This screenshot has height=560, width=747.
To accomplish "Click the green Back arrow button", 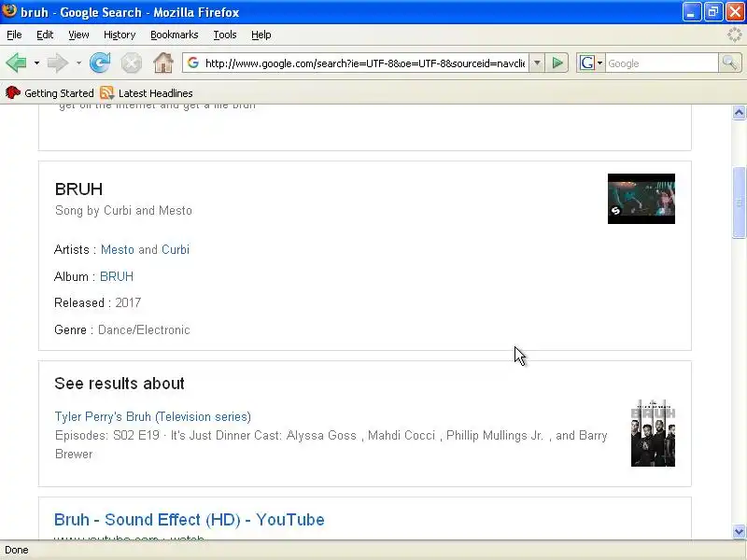I will [x=16, y=63].
